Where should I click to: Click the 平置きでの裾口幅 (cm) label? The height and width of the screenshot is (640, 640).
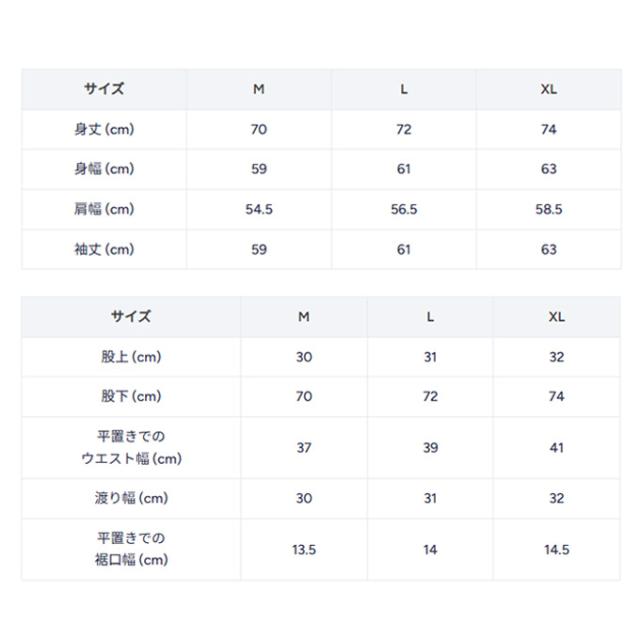[131, 549]
